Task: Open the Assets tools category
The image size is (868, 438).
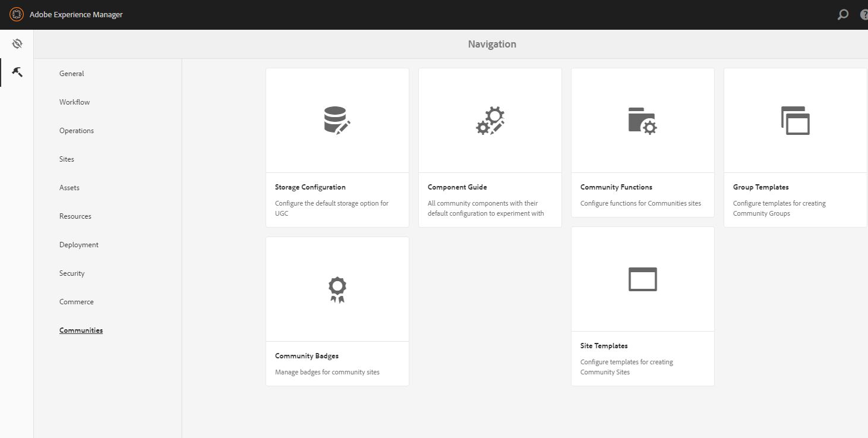Action: tap(69, 188)
